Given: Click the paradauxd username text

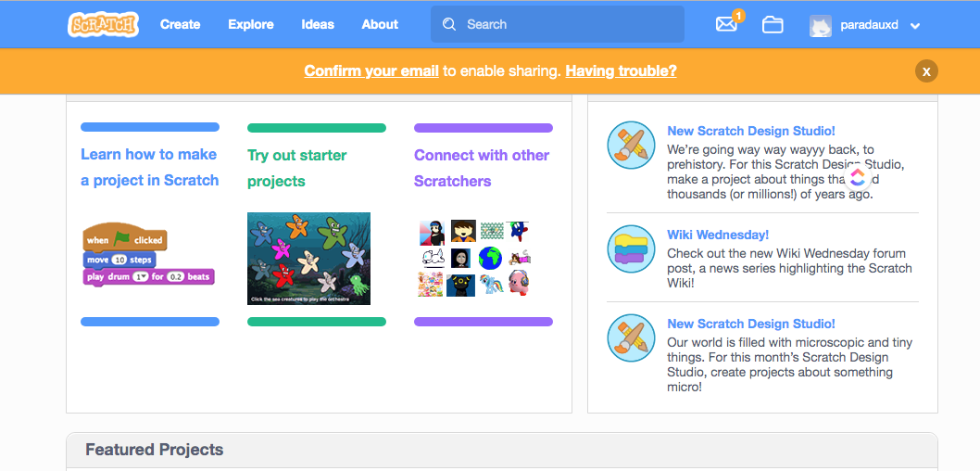Looking at the screenshot, I should click(869, 25).
